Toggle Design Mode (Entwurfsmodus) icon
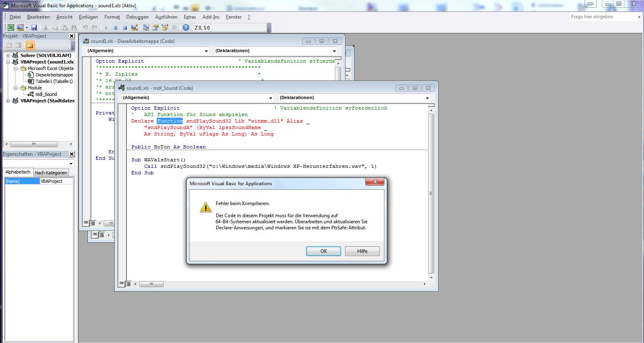This screenshot has width=644, height=343. 134,28
